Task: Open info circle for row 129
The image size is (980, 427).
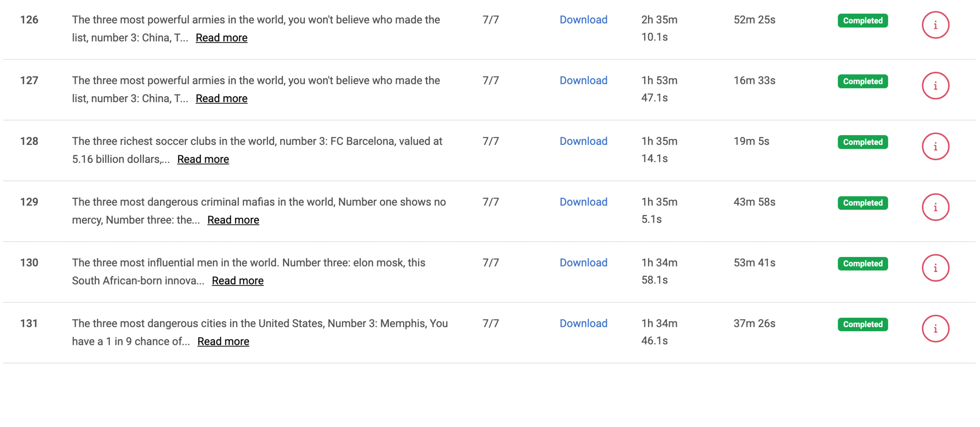Action: [935, 207]
